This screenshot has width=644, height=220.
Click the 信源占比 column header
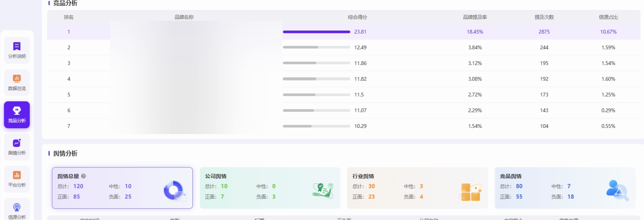pyautogui.click(x=608, y=17)
